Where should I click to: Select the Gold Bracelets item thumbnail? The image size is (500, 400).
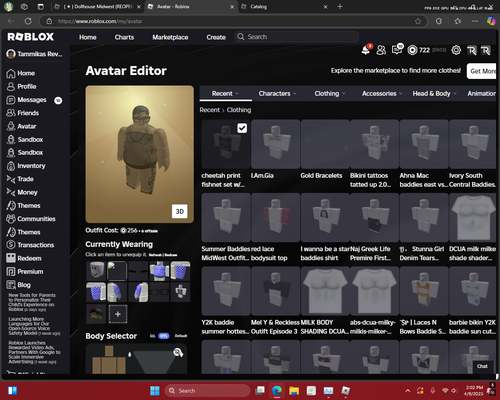click(325, 144)
